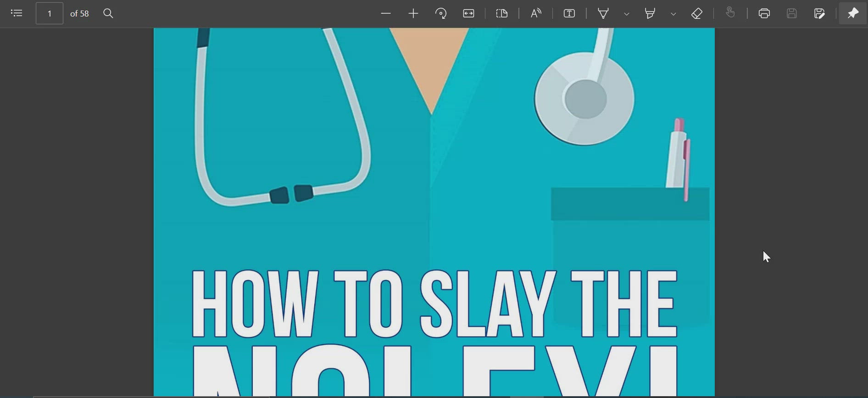This screenshot has width=868, height=398.
Task: Switch the page view layout
Action: (x=502, y=13)
